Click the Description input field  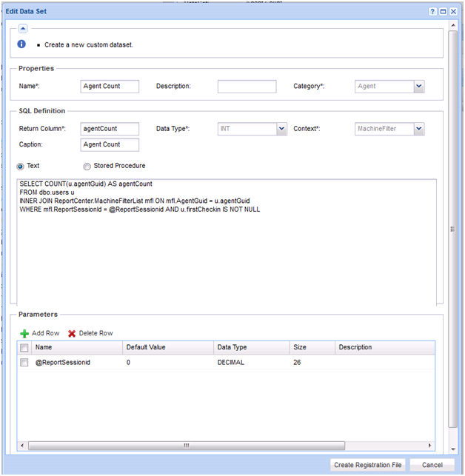247,87
